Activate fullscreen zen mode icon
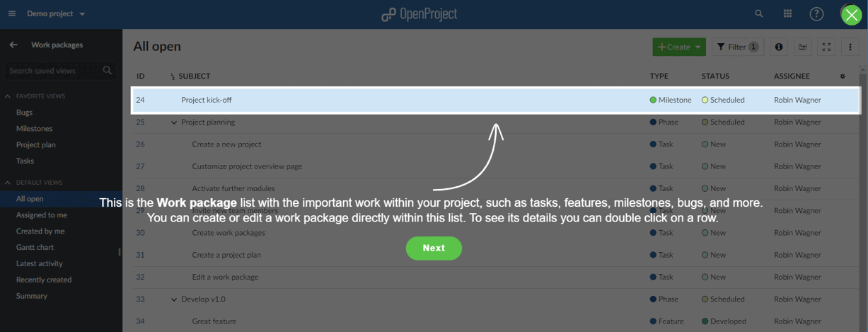Screen dimensions: 868x332 click(826, 47)
